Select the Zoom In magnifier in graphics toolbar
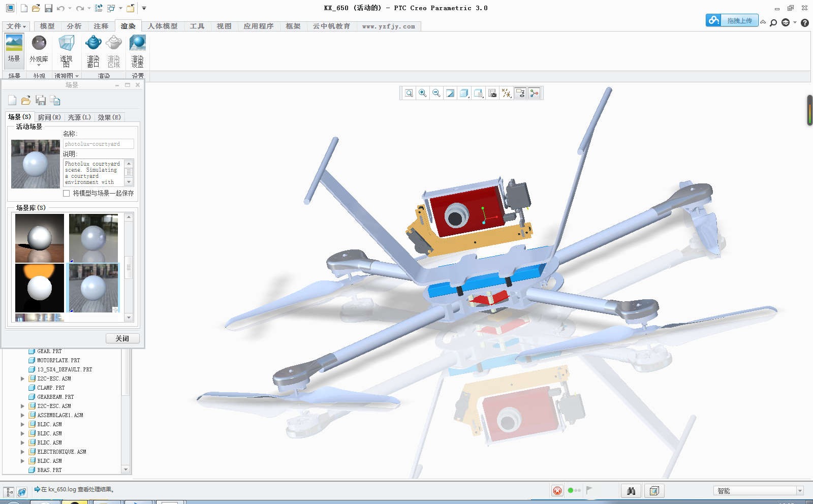813x504 pixels. (422, 93)
